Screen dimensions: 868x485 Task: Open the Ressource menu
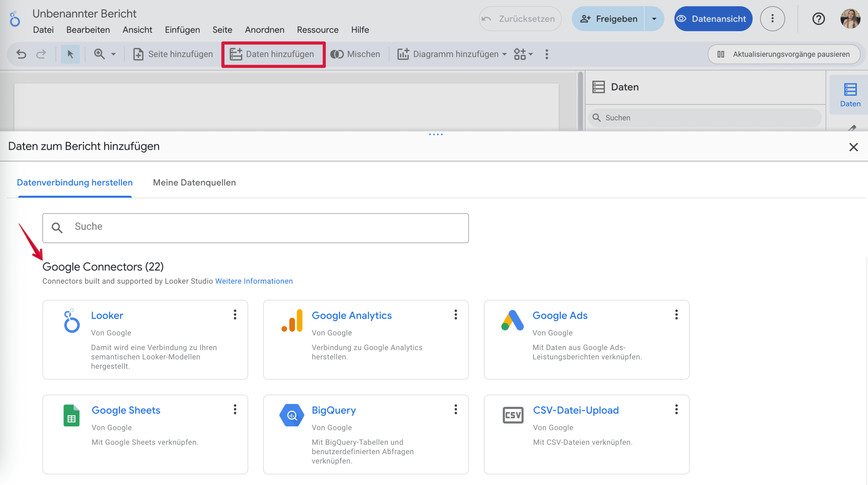[318, 30]
